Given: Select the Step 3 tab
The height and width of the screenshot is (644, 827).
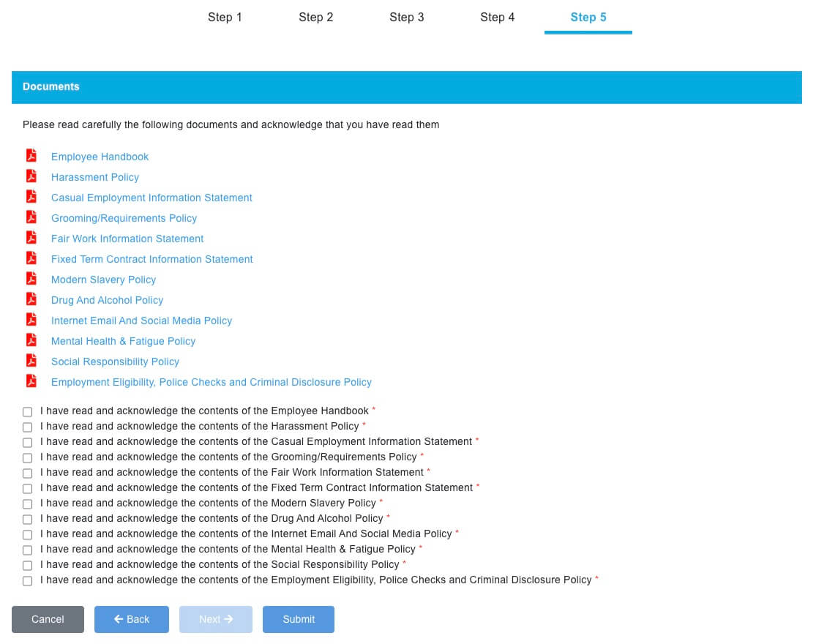Looking at the screenshot, I should pyautogui.click(x=406, y=18).
